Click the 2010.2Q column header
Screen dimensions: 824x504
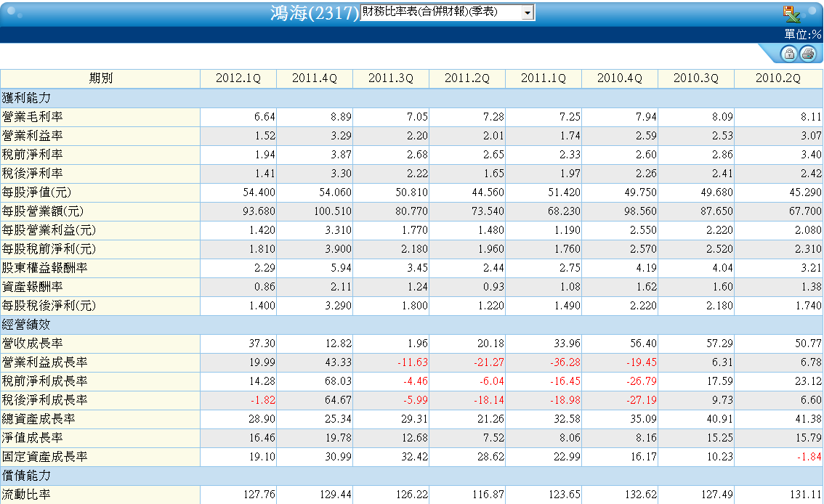tap(777, 78)
